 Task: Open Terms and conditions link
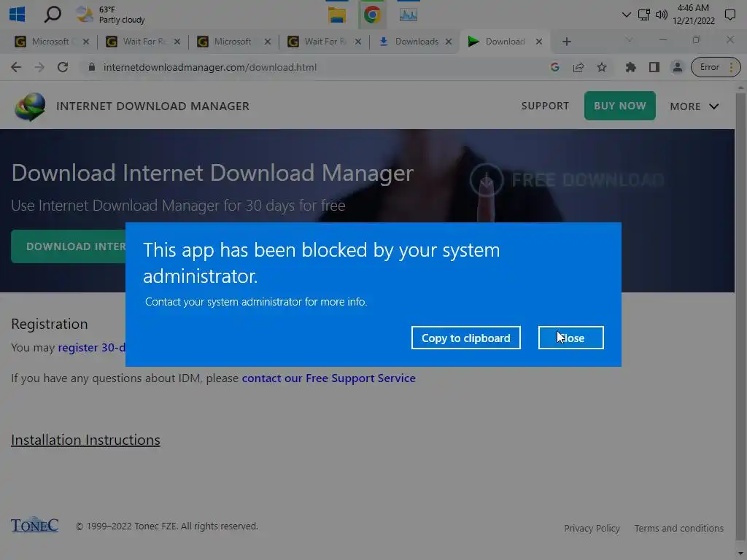coord(678,528)
